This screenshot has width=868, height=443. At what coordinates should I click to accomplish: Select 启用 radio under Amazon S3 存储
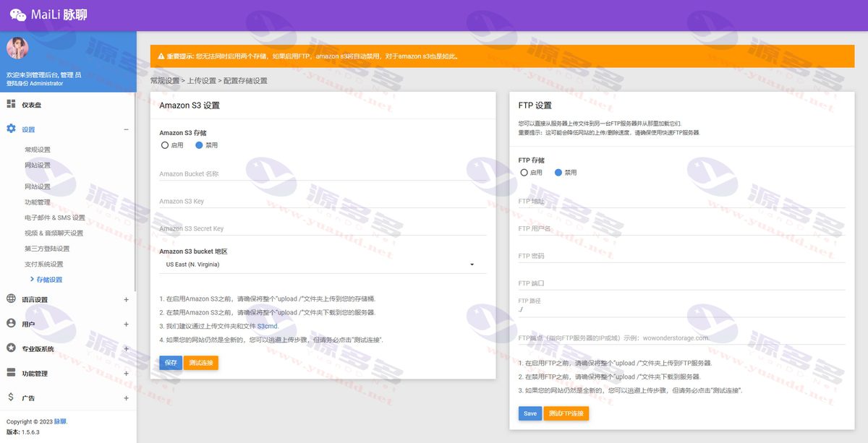pyautogui.click(x=165, y=145)
